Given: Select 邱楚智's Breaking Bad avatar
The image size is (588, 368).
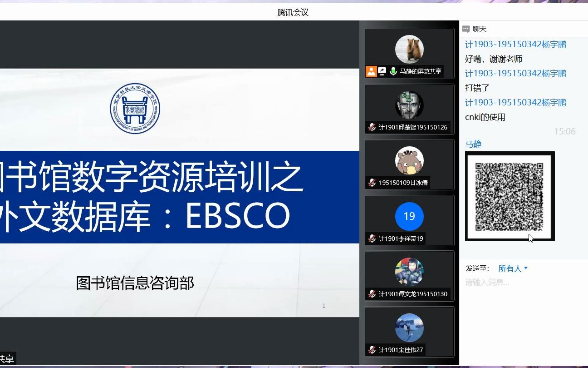Looking at the screenshot, I should [409, 105].
